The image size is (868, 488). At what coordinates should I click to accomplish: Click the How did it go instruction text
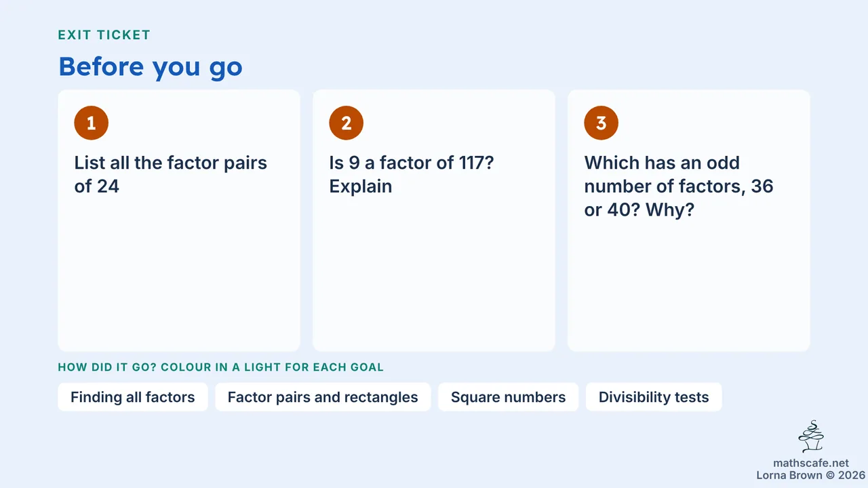pos(221,367)
